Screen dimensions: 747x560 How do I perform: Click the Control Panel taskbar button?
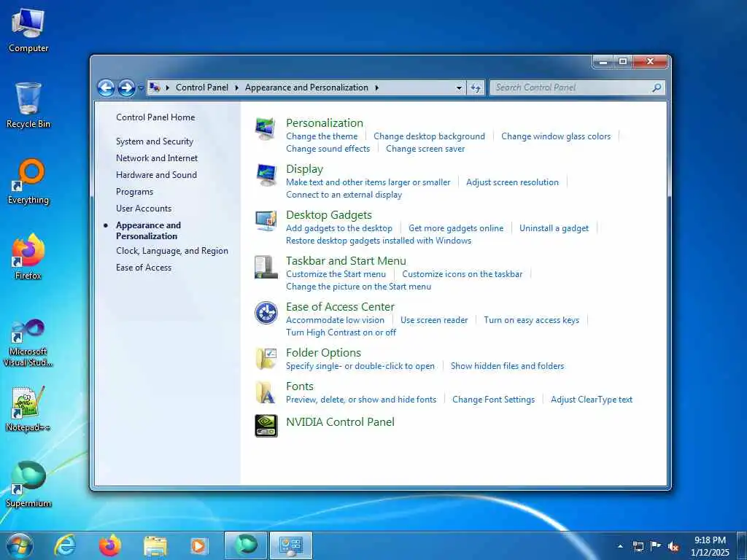point(291,545)
